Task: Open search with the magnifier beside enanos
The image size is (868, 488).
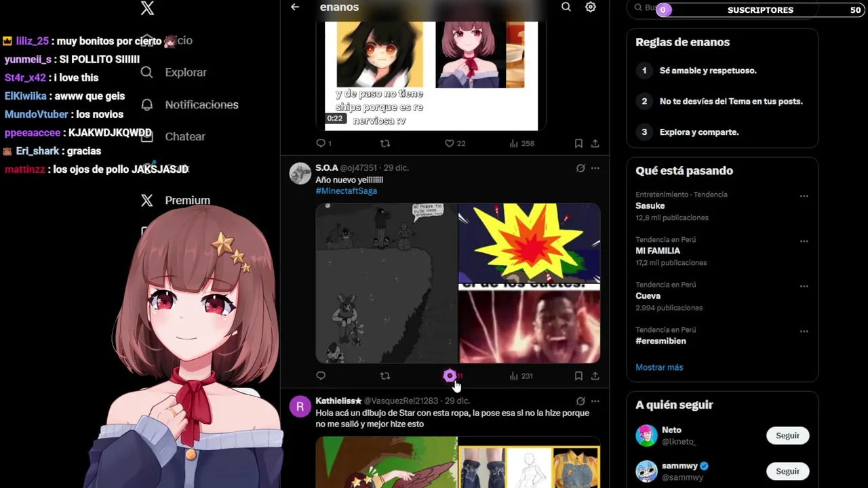Action: tap(566, 7)
